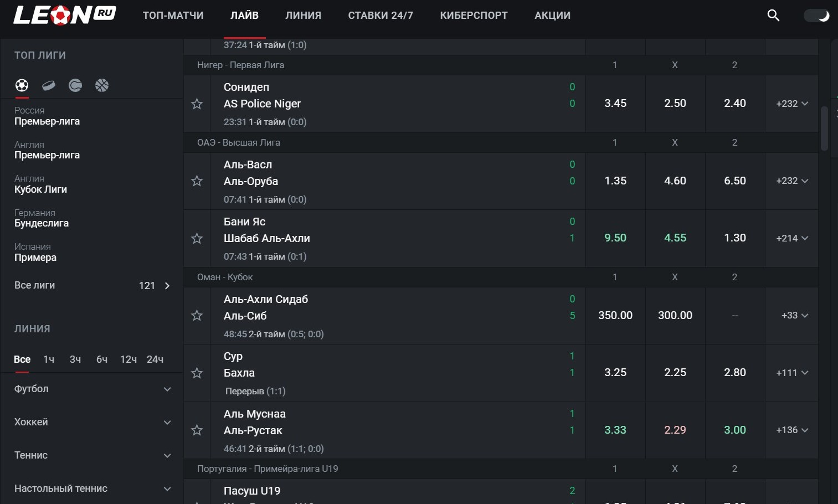Viewport: 838px width, 504px height.
Task: Bet on Аль-Рустак win at 3.00
Action: click(x=735, y=430)
